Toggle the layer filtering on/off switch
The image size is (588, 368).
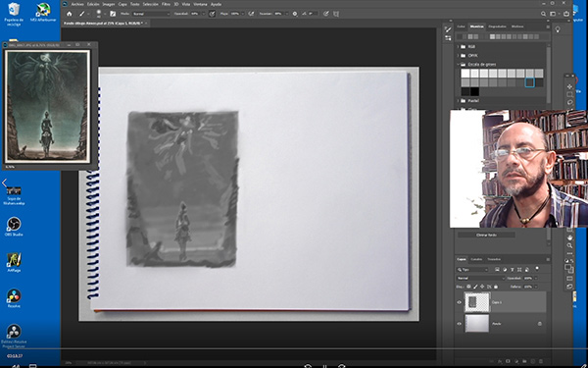(x=537, y=269)
